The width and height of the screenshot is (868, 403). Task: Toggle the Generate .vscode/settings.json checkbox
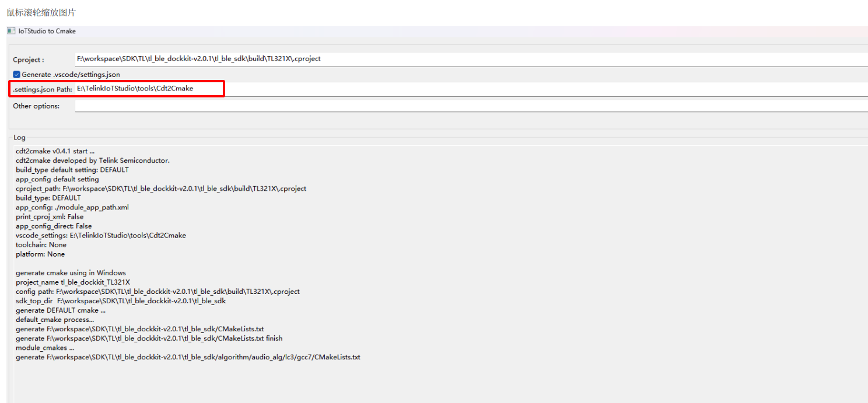click(17, 75)
